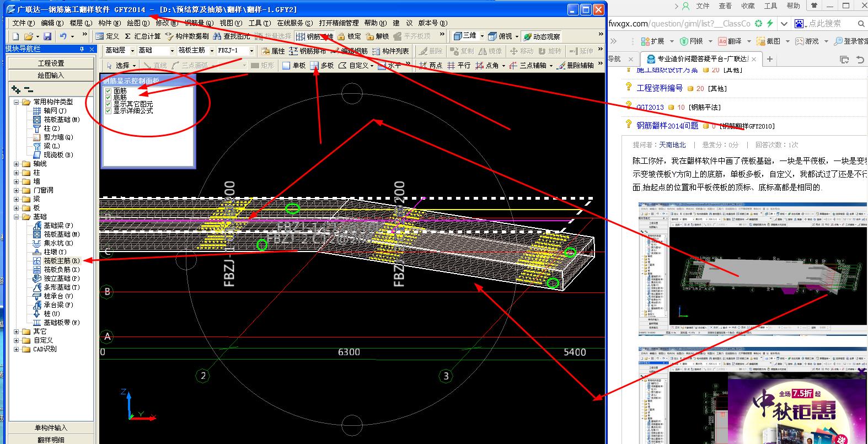Click the Undo arrow icon
Screen dimensions: 868x444
pyautogui.click(x=63, y=36)
